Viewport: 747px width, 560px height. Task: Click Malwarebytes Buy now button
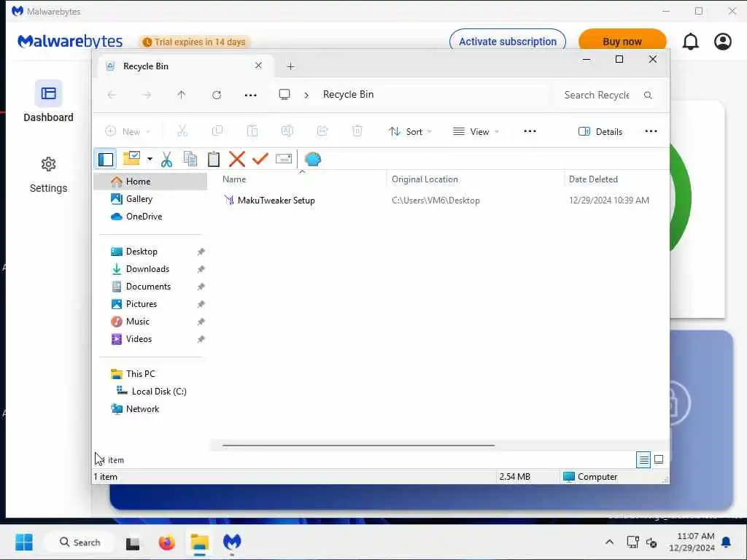click(622, 42)
